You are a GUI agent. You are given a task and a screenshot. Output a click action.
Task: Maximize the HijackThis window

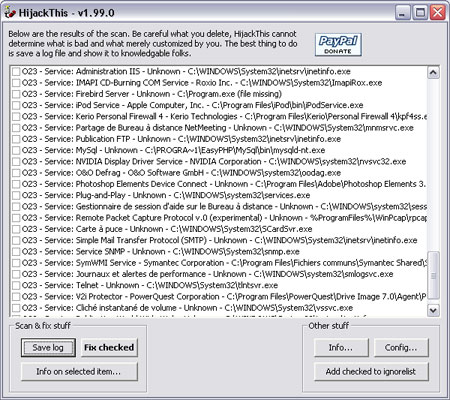tap(420, 13)
